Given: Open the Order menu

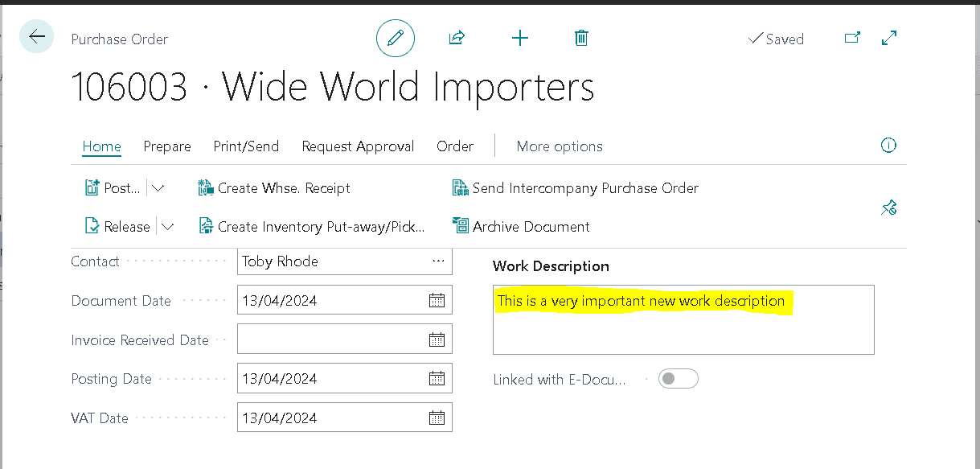Looking at the screenshot, I should (x=455, y=146).
